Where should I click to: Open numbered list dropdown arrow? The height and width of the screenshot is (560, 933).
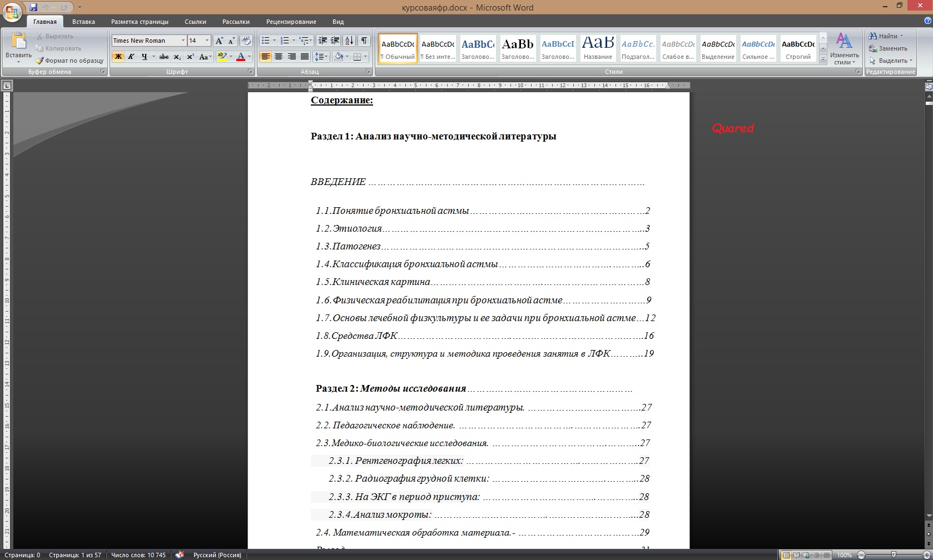tap(294, 41)
